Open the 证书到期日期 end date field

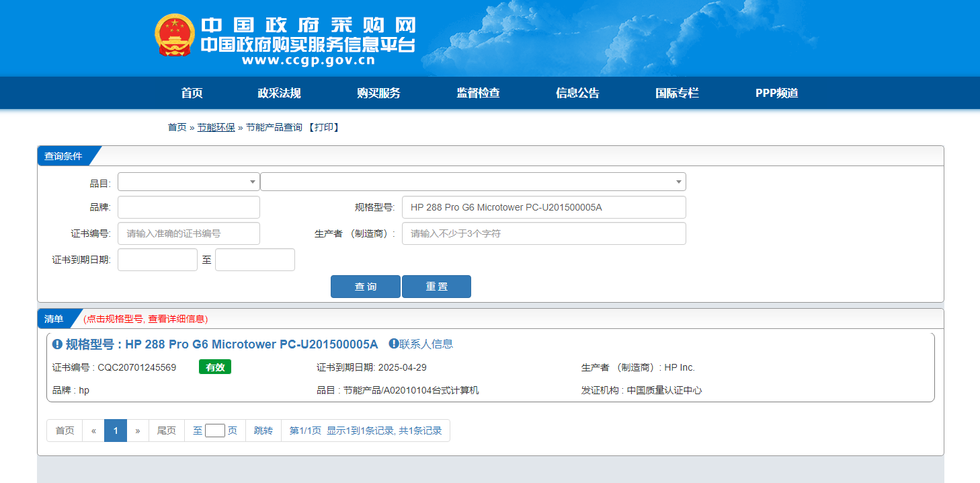pyautogui.click(x=255, y=260)
